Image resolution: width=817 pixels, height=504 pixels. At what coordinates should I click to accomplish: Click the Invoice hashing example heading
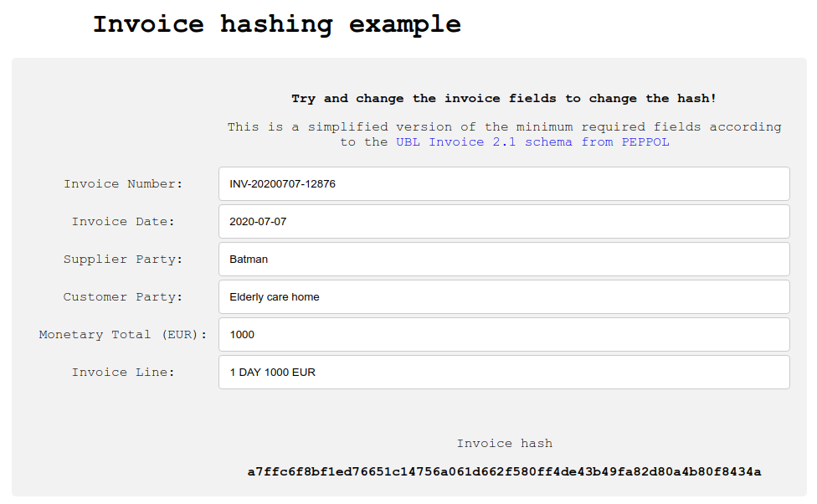277,24
